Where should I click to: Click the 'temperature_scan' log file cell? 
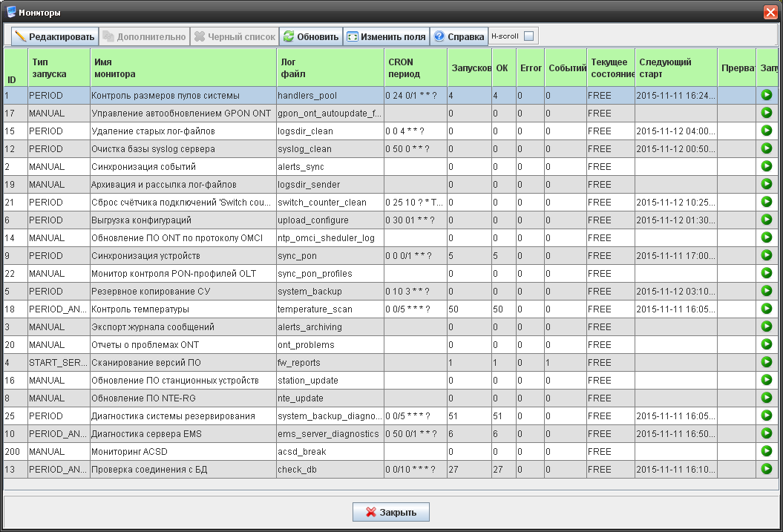[330, 309]
